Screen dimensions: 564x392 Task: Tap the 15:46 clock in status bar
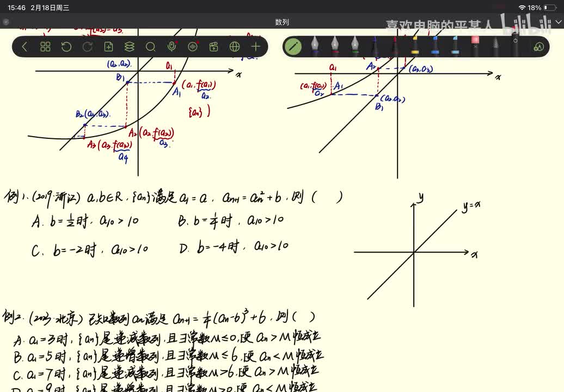tap(16, 8)
